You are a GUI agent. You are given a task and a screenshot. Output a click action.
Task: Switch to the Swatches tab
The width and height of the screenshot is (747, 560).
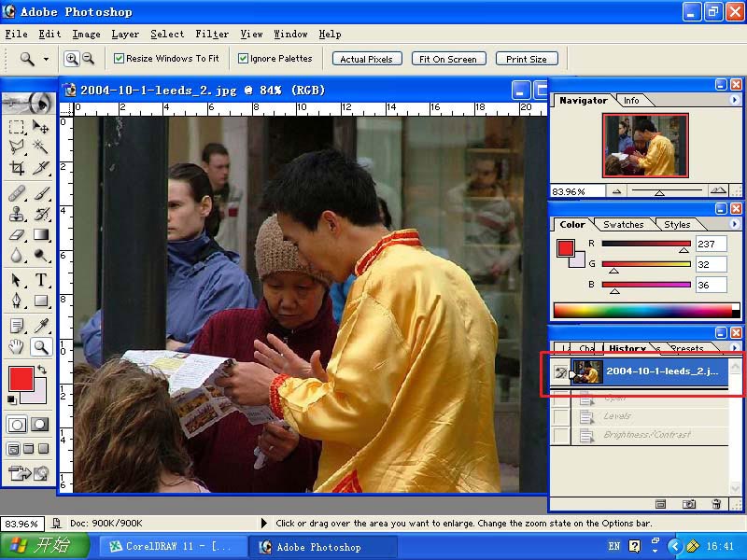623,225
